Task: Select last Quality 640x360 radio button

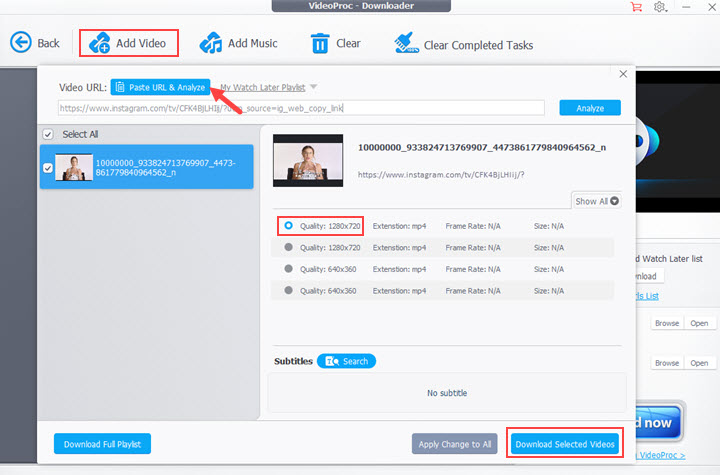Action: click(x=288, y=290)
